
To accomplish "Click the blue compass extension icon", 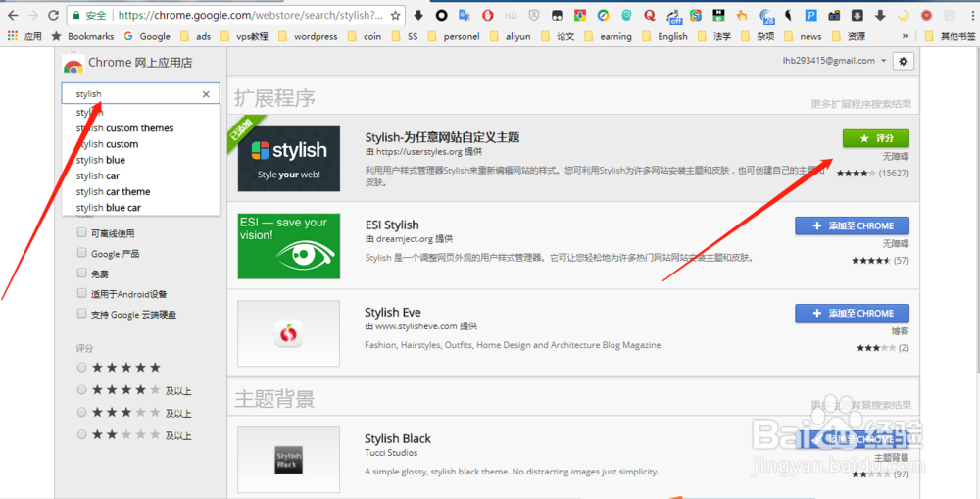I will [603, 15].
